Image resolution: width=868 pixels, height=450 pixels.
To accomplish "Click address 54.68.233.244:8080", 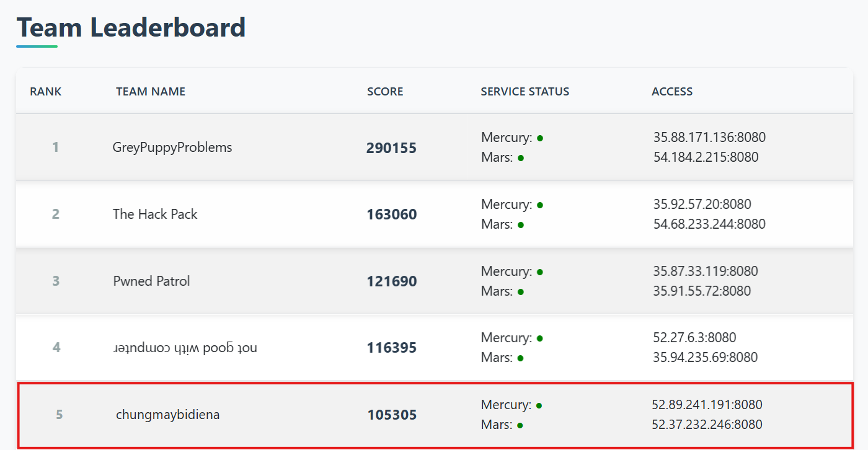I will (709, 224).
